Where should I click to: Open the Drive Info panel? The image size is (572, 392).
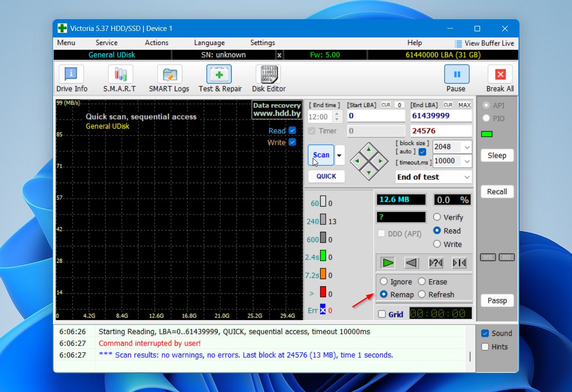pyautogui.click(x=71, y=79)
